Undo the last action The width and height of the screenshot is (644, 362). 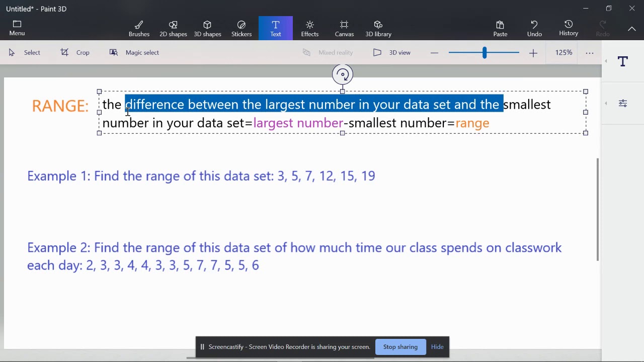click(x=534, y=29)
